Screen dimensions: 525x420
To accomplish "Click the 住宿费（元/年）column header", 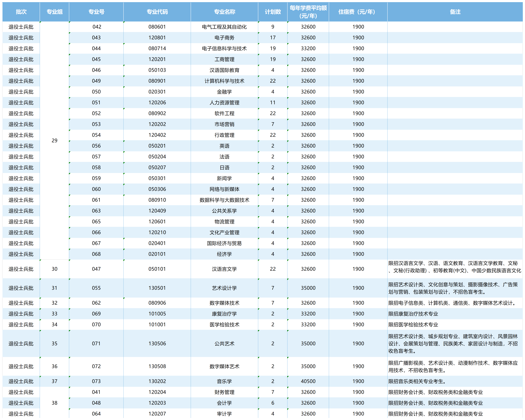I will (x=358, y=12).
